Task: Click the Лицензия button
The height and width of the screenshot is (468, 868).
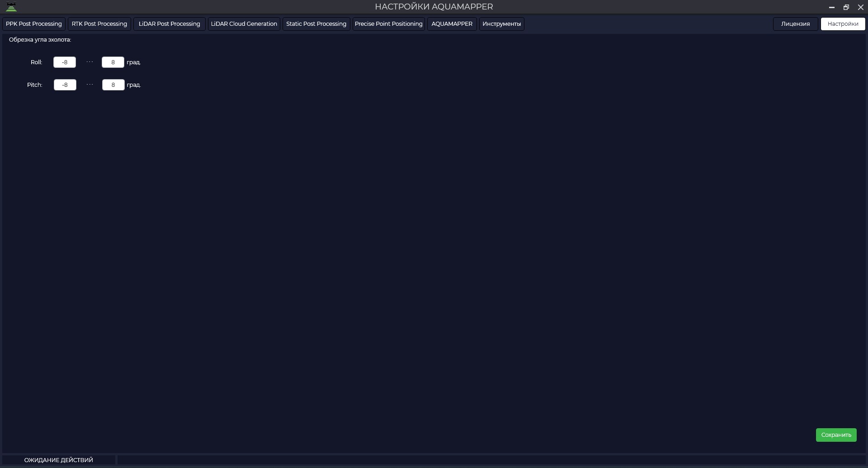Action: pyautogui.click(x=796, y=24)
